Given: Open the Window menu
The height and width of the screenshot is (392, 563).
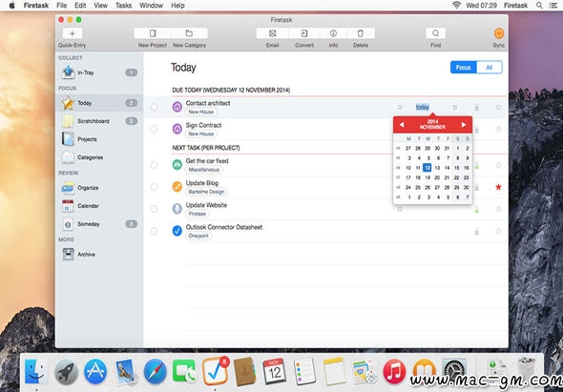Looking at the screenshot, I should (151, 6).
